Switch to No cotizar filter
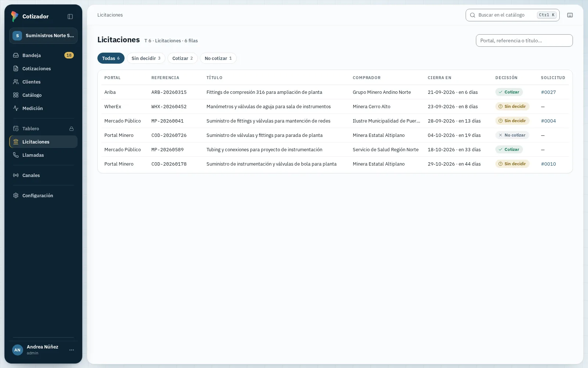This screenshot has height=368, width=588. [x=218, y=58]
